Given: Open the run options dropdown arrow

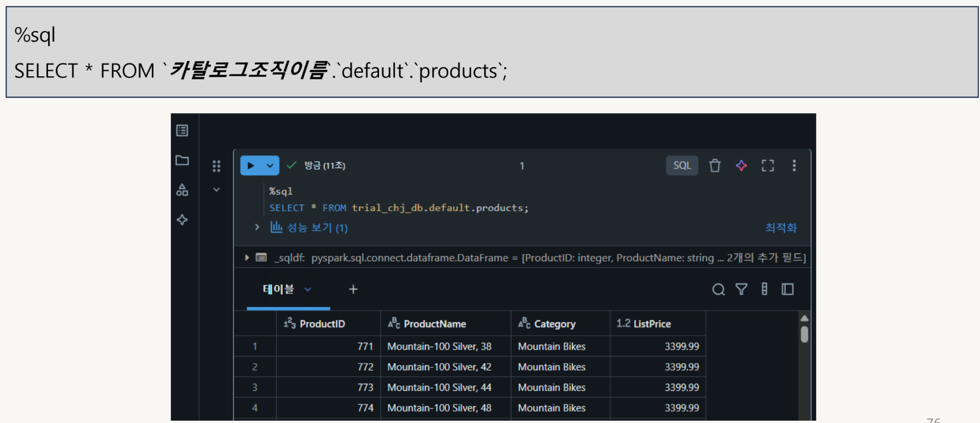Looking at the screenshot, I should pos(270,166).
